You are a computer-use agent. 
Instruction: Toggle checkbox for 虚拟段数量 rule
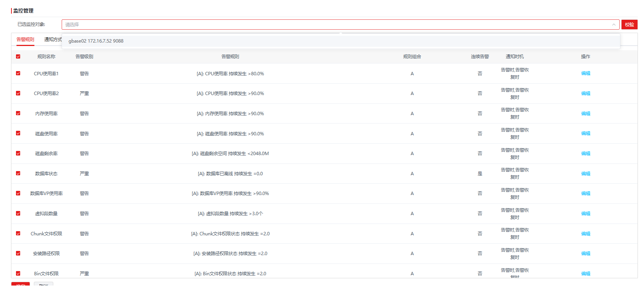18,213
